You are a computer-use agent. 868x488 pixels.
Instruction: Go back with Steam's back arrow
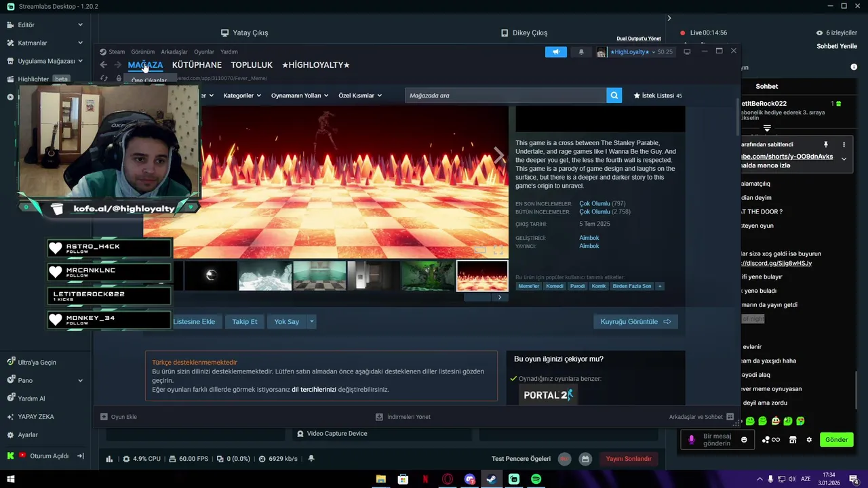tap(103, 65)
